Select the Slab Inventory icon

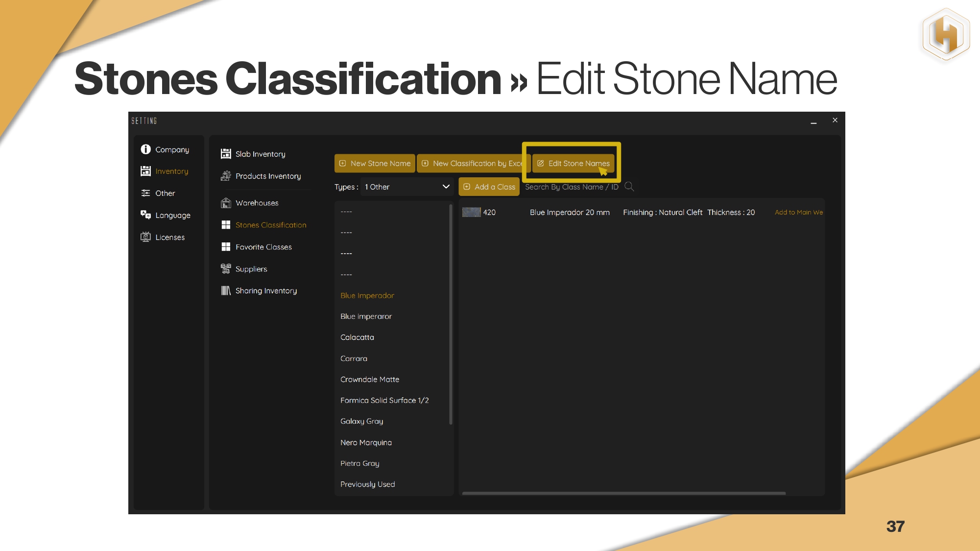click(226, 154)
